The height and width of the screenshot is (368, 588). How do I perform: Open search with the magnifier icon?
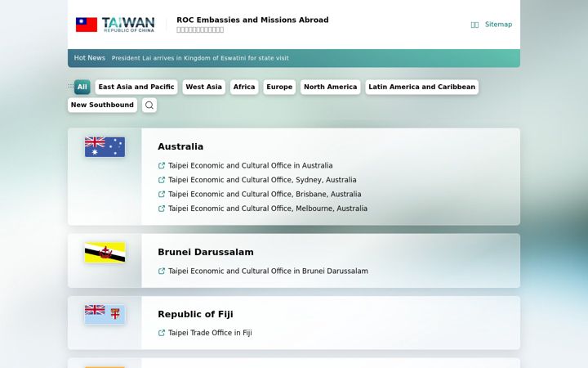(149, 105)
